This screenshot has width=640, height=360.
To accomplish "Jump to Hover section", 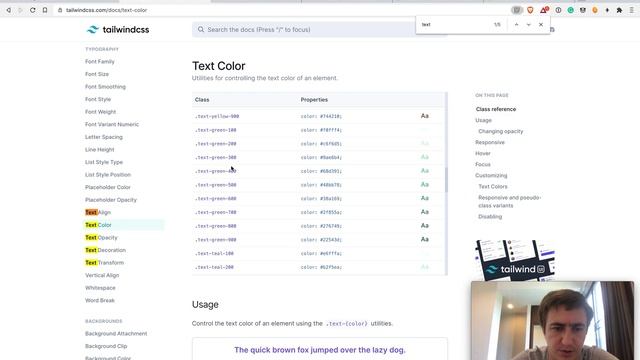I will tap(483, 153).
